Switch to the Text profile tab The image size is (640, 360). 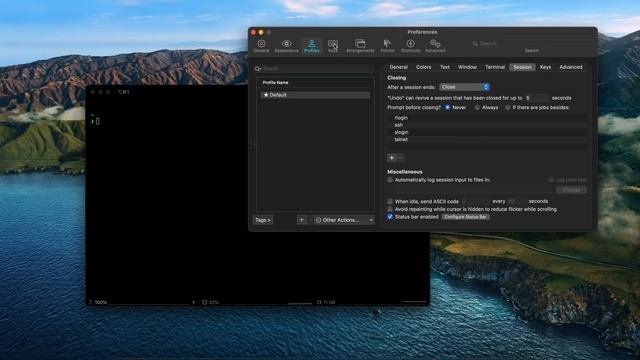[x=444, y=67]
